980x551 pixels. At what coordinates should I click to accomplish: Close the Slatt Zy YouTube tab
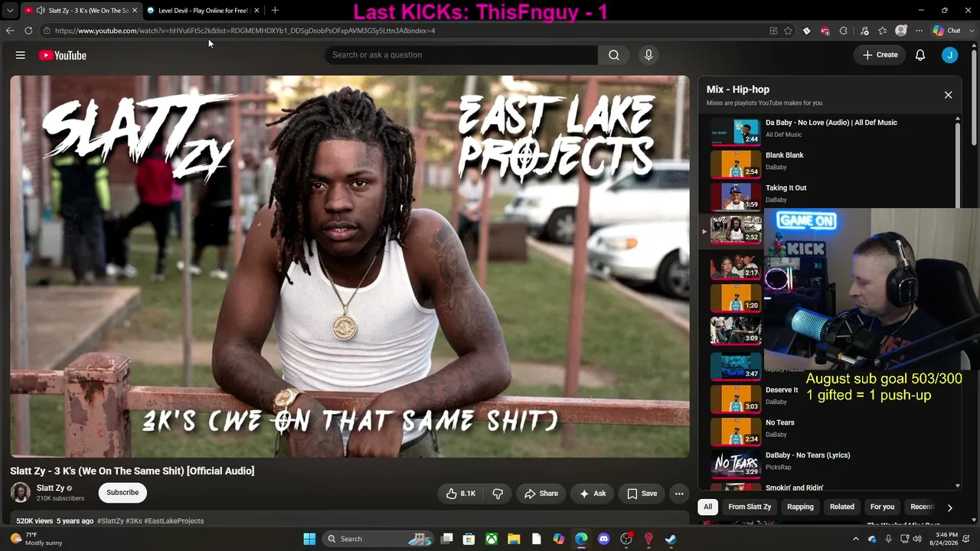135,11
